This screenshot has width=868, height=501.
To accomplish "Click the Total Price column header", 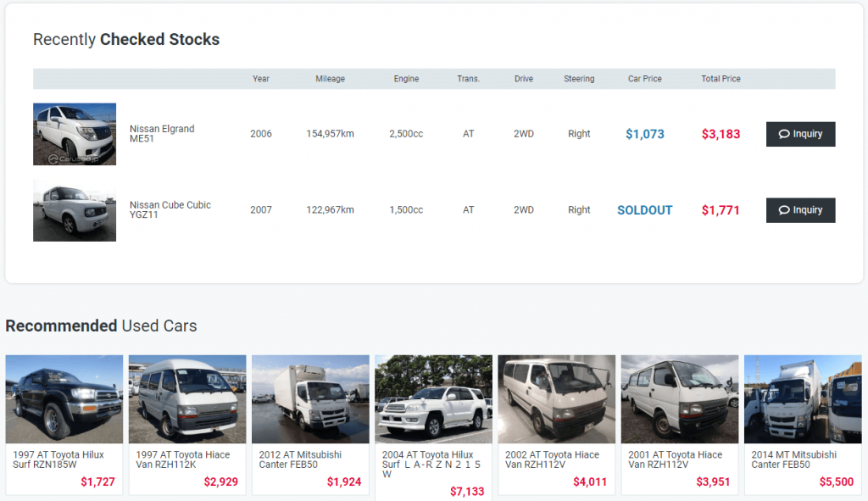I will coord(721,79).
